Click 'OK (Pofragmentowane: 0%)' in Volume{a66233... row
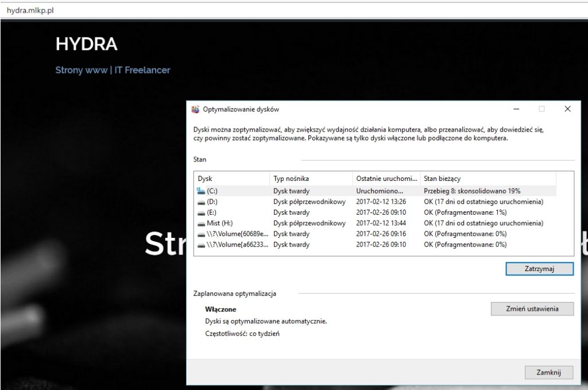Viewport: 588px width, 390px height. (x=465, y=245)
